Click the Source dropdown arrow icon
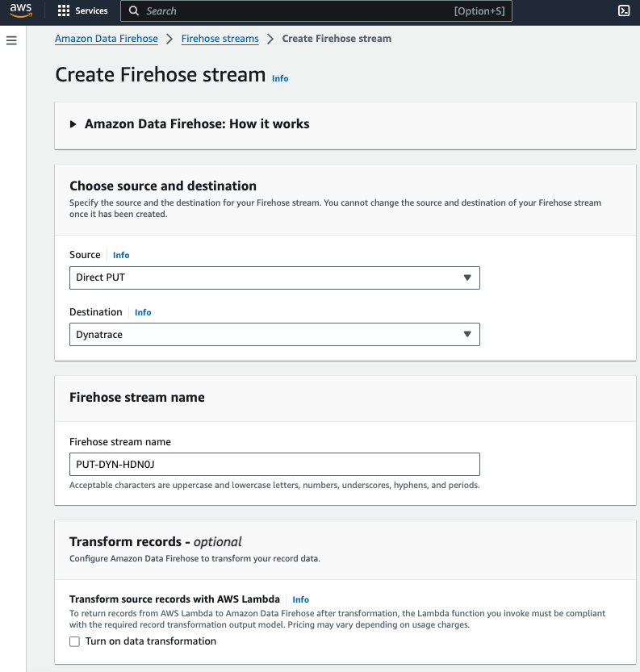Image resolution: width=640 pixels, height=672 pixels. [467, 278]
